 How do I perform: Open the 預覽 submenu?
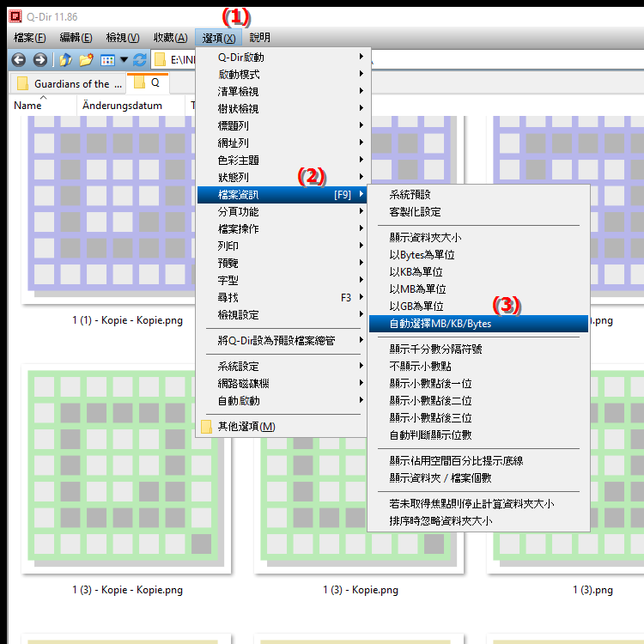tap(283, 264)
